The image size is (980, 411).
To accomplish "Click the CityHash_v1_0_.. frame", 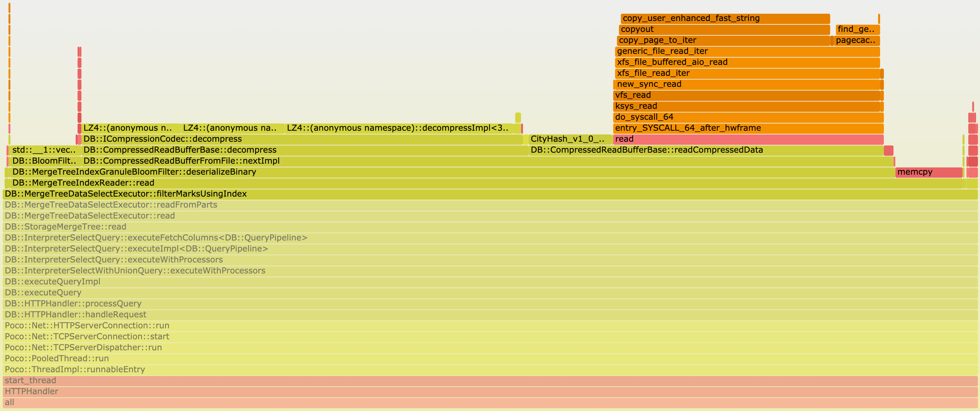I will [x=570, y=140].
